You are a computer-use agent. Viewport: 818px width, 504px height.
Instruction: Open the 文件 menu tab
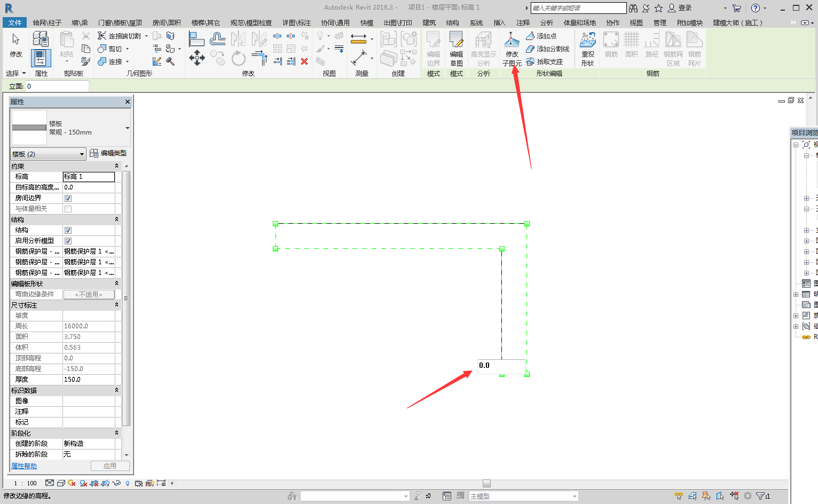pos(15,22)
